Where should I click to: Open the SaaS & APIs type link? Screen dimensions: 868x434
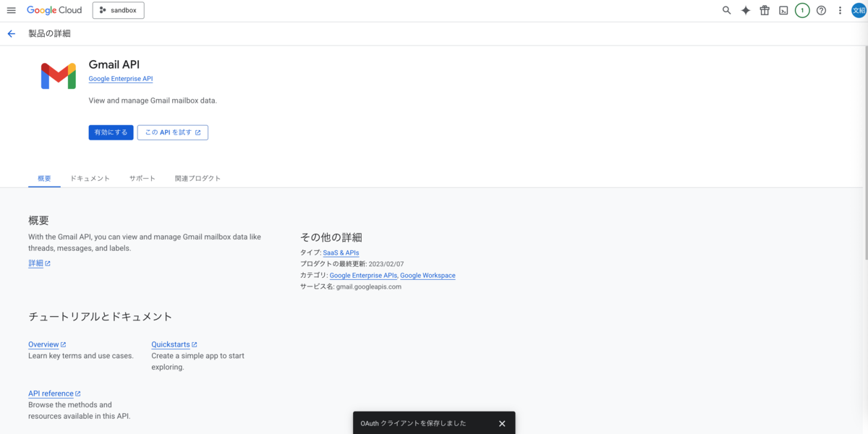point(341,252)
